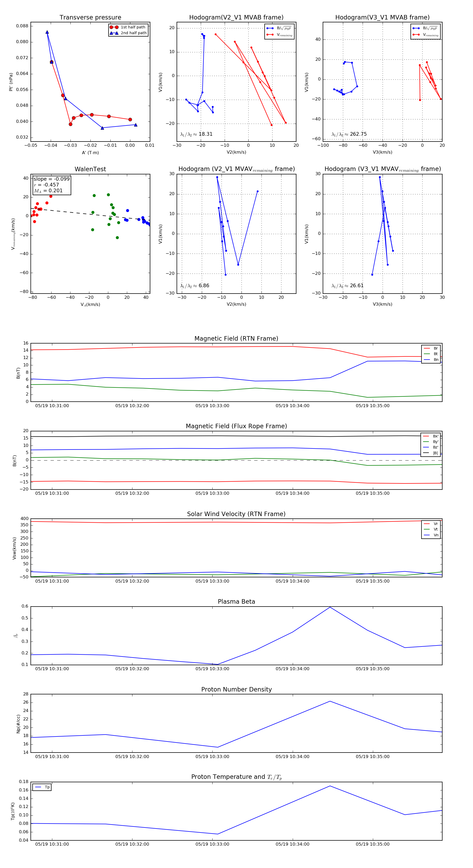Select the "Hodogram(V2_V1 MVAB frame)" title

click(236, 18)
